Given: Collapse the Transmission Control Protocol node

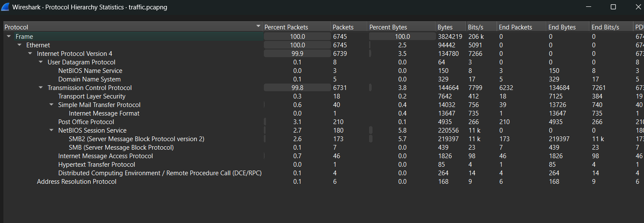Looking at the screenshot, I should 41,88.
